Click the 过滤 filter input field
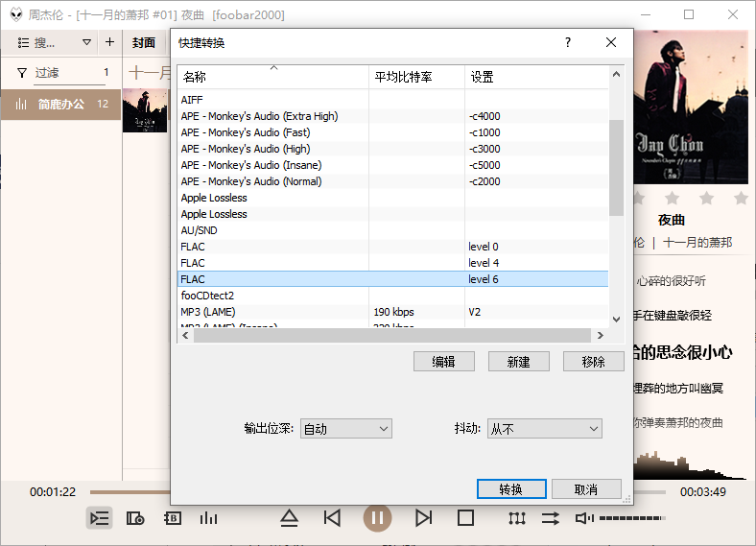This screenshot has height=546, width=756. 69,73
